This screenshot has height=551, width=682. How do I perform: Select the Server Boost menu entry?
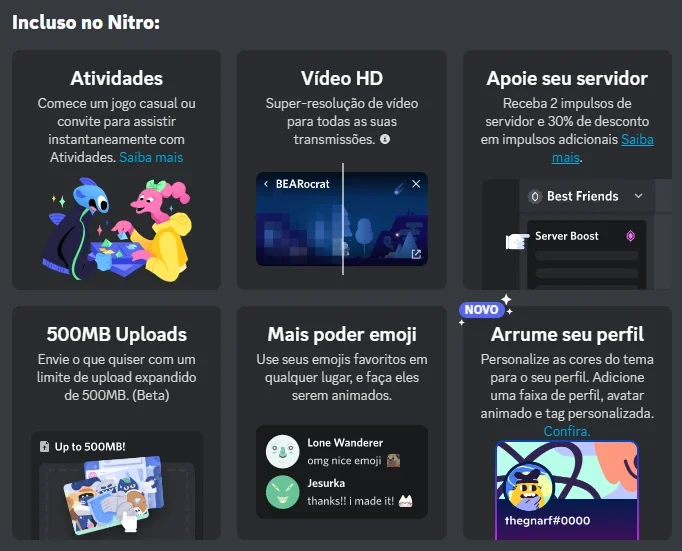pos(586,236)
